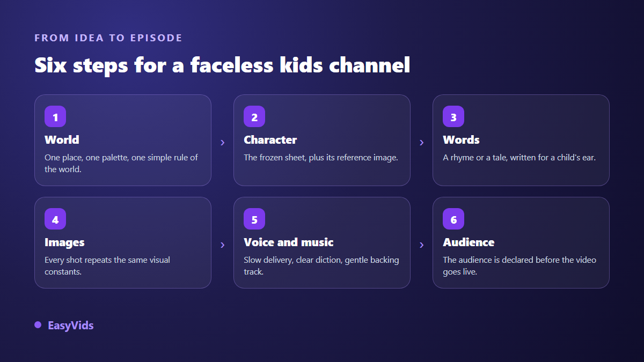
Task: Click the EasyVids brand name
Action: point(70,326)
